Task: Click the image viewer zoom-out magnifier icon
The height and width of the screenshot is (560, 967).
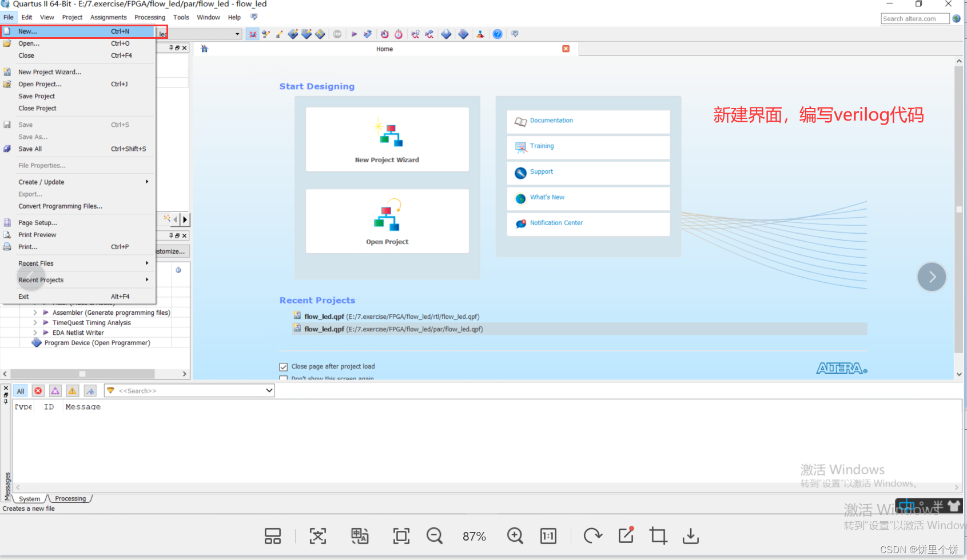Action: pos(435,536)
